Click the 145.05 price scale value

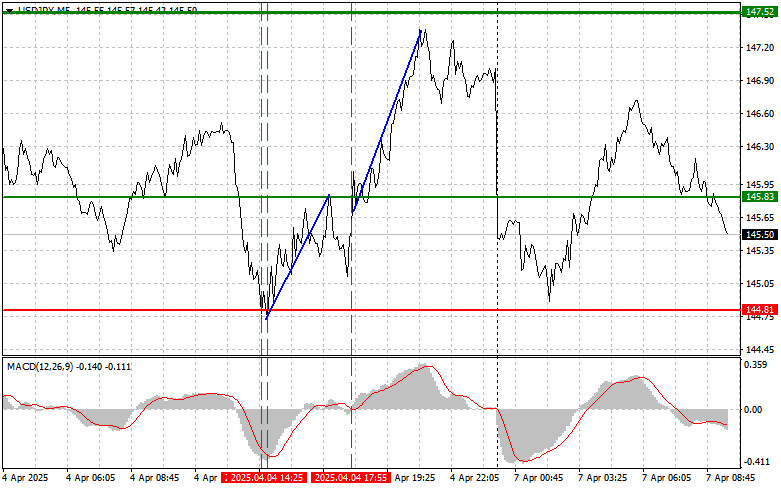760,284
